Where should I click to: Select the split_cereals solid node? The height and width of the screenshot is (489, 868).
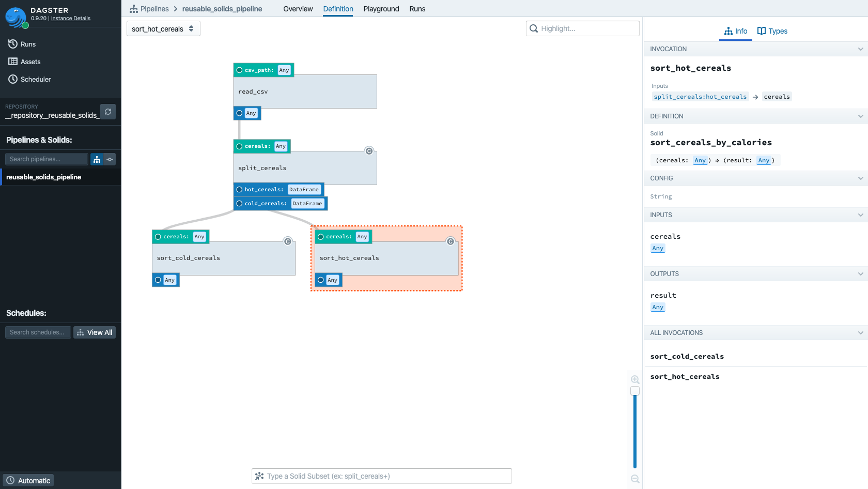(305, 168)
